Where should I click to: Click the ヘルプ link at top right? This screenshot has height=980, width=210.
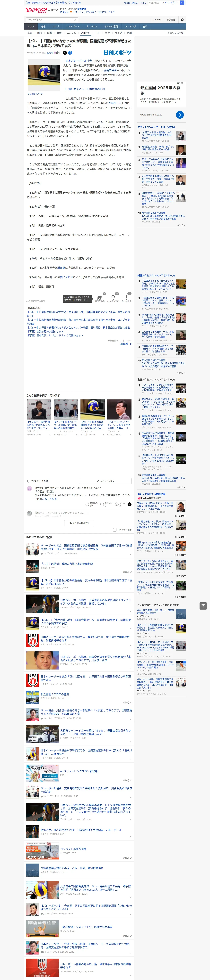pos(143,3)
